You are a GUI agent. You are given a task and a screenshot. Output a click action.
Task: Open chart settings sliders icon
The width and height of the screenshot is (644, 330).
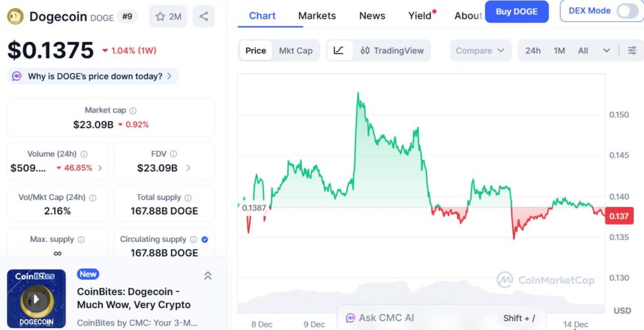click(x=632, y=50)
